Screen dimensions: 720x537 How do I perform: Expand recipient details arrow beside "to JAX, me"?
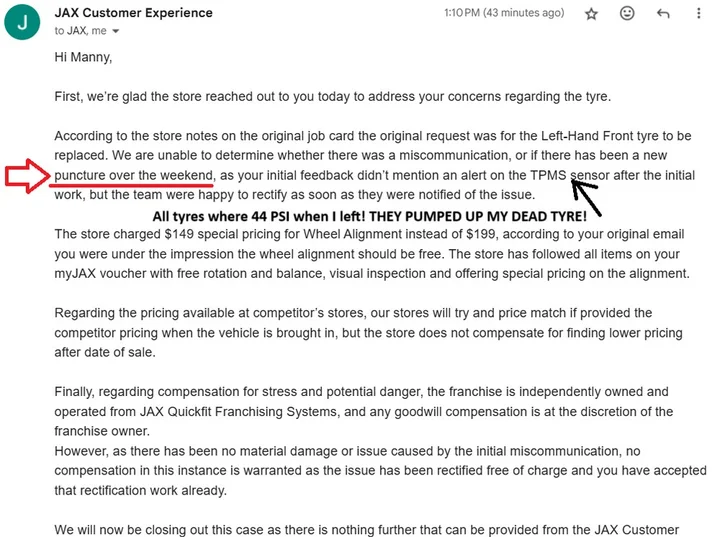click(x=102, y=32)
